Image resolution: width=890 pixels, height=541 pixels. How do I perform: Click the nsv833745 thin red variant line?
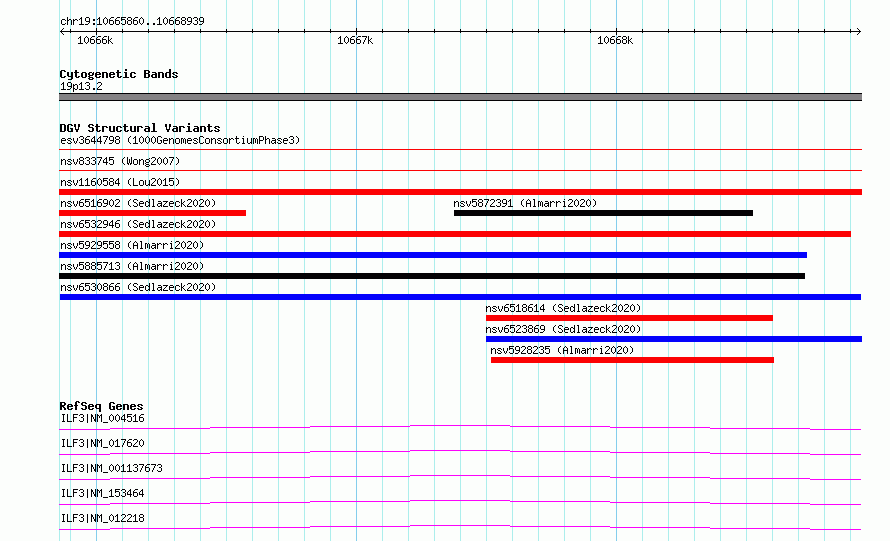click(460, 170)
